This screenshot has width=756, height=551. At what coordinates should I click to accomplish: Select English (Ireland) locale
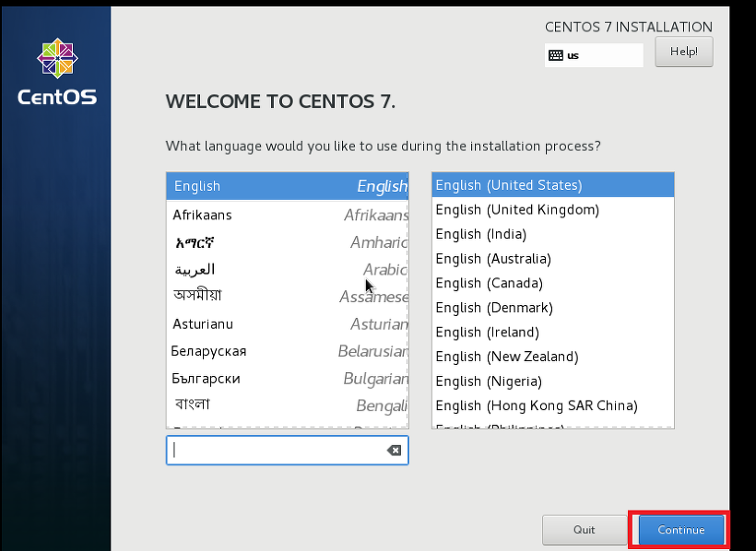553,332
